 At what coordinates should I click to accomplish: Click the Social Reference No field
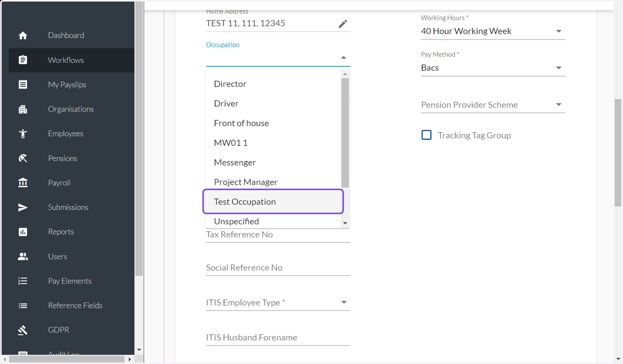click(278, 268)
